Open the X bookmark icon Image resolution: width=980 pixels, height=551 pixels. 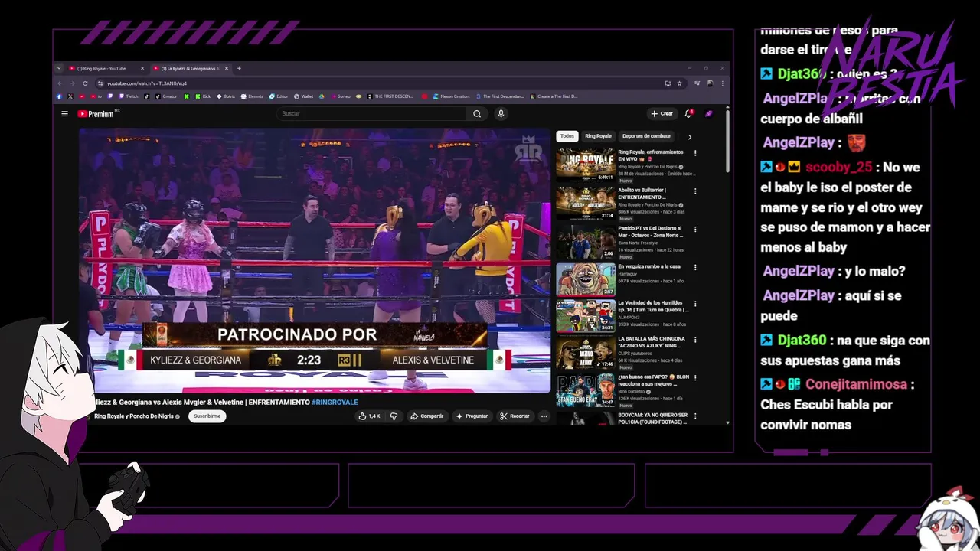(70, 96)
